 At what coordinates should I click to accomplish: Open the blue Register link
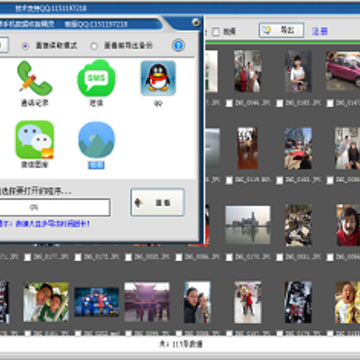[319, 31]
